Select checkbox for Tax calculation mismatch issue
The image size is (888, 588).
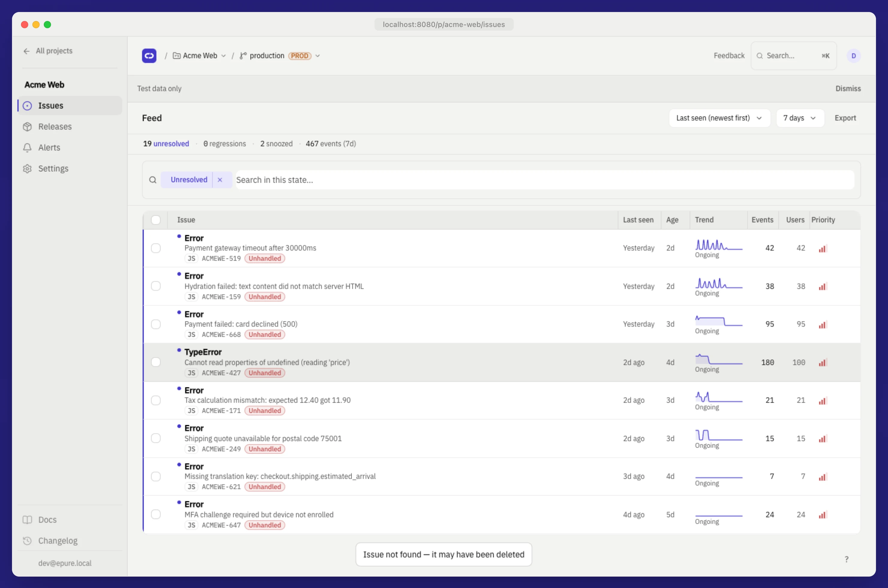coord(156,400)
